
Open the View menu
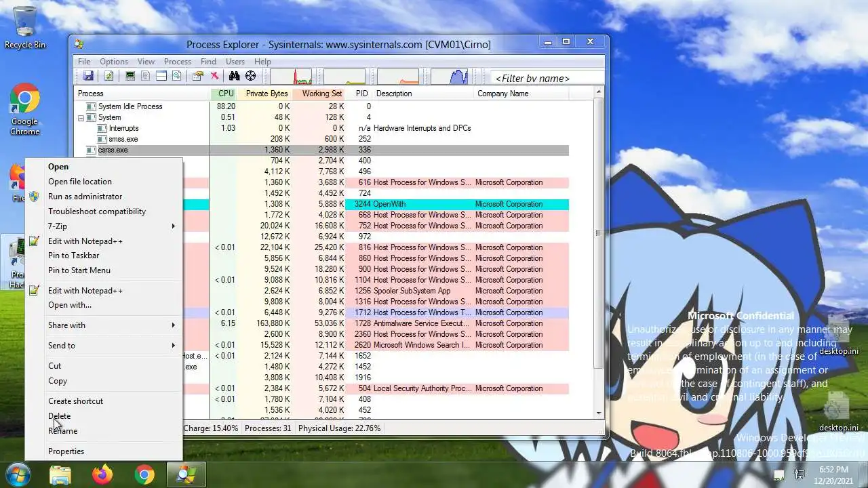coord(146,61)
